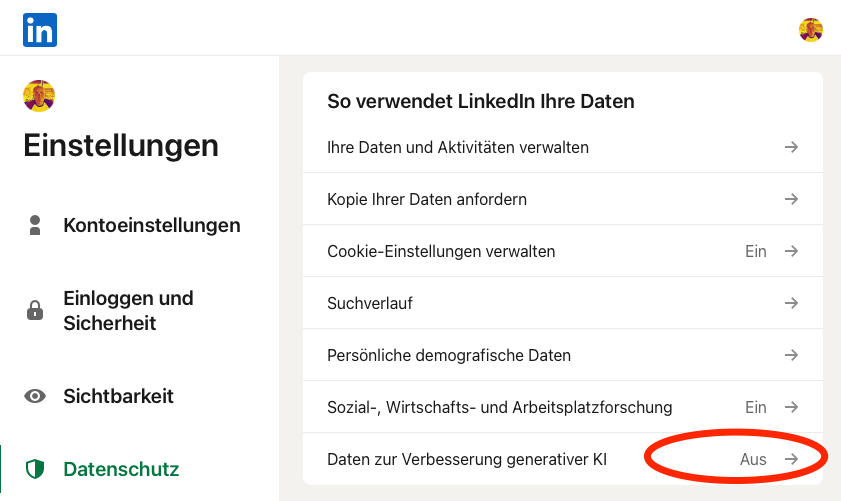Click the person icon beside Kontoeinstellungen
The height and width of the screenshot is (501, 841).
pos(35,225)
